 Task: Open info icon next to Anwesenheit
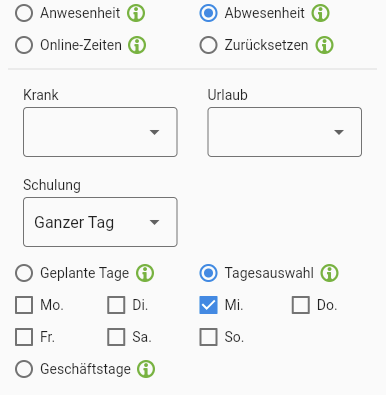click(136, 13)
